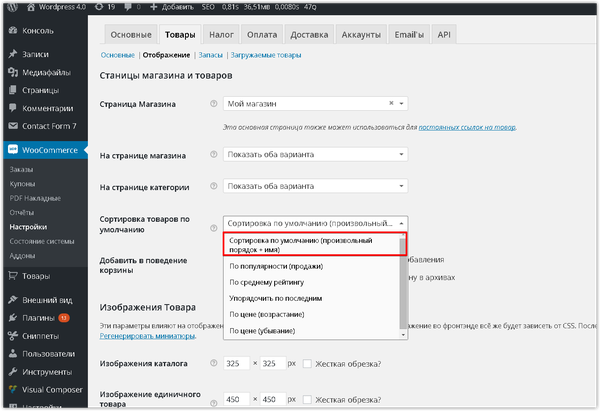Click the Сниппеты scissors icon
Image resolution: width=600 pixels, height=411 pixels.
point(13,336)
